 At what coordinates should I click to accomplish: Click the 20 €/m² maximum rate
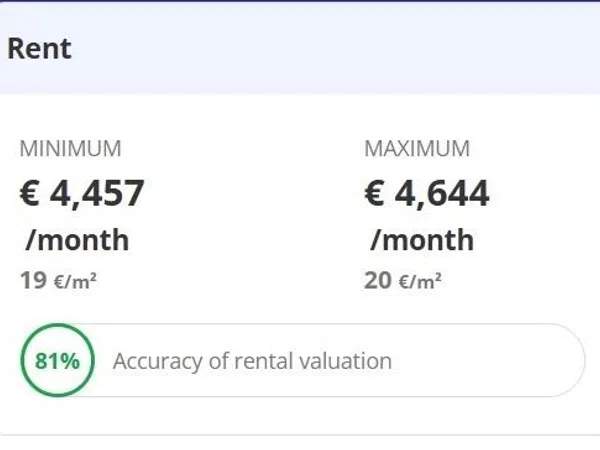pyautogui.click(x=403, y=281)
